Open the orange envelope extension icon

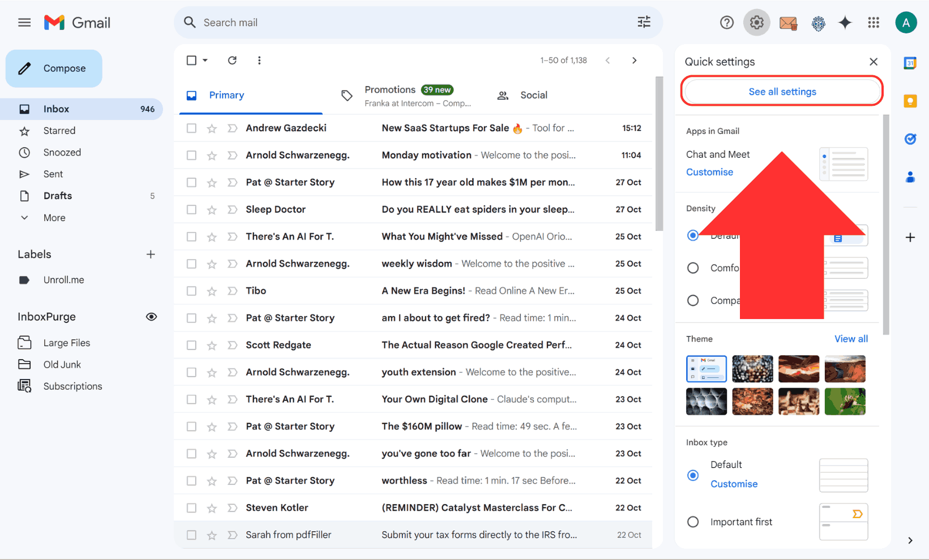pos(788,23)
